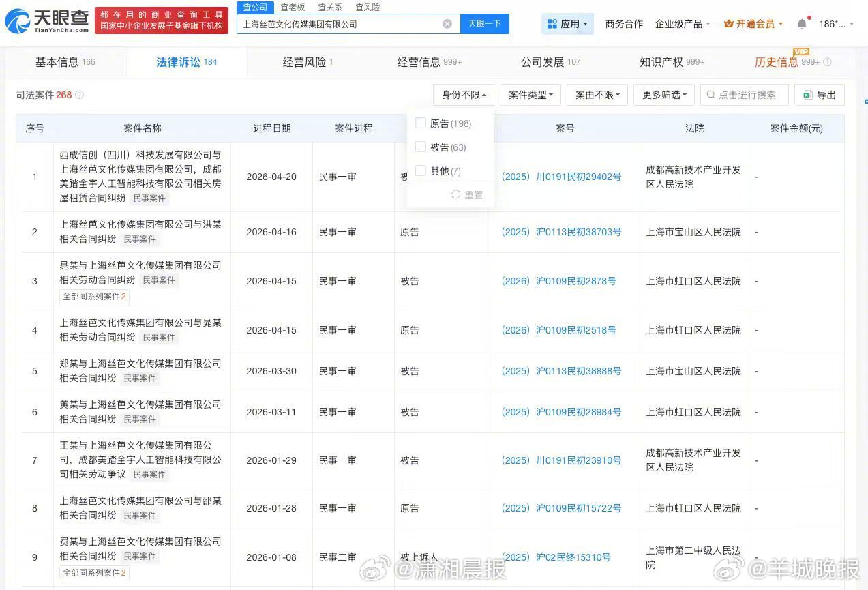
Task: Open the 更多筛选 dropdown
Action: pyautogui.click(x=664, y=95)
